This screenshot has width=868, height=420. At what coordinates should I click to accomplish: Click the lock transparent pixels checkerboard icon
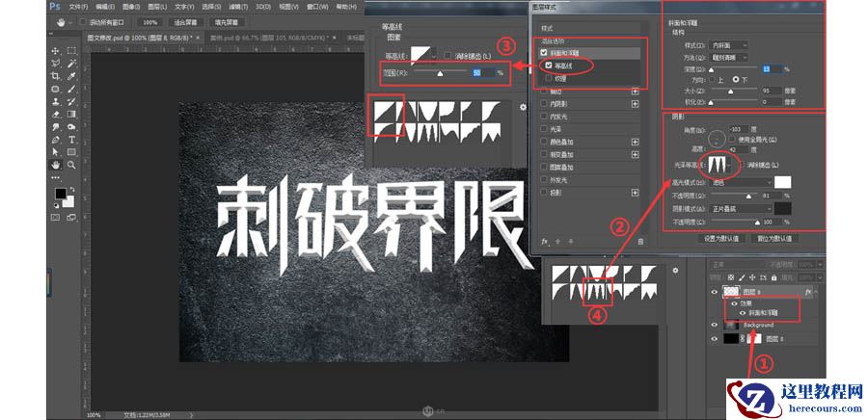pyautogui.click(x=731, y=277)
